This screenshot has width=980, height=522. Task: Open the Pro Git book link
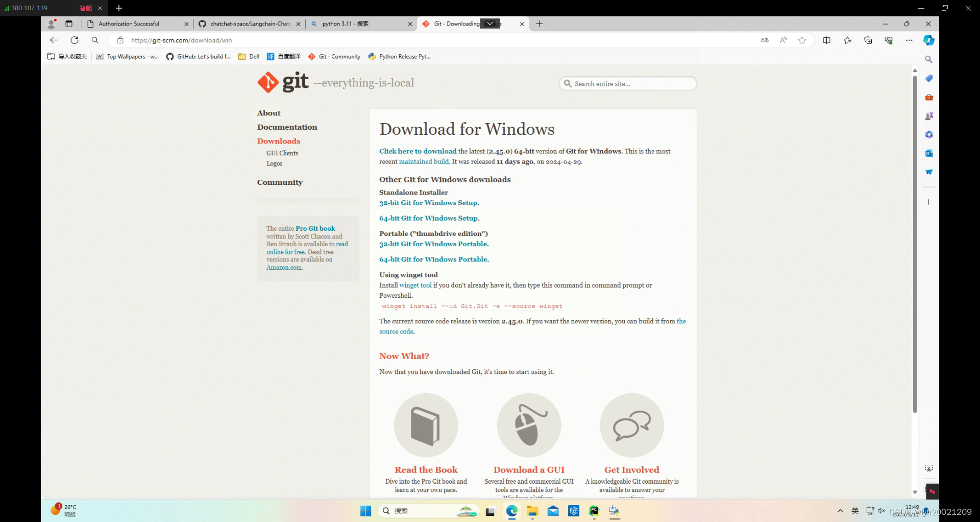315,228
